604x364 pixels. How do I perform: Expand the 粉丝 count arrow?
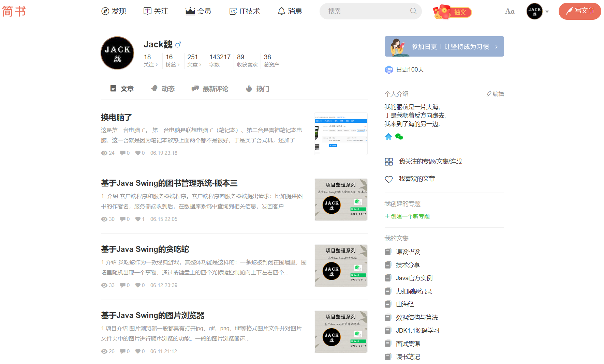click(178, 65)
